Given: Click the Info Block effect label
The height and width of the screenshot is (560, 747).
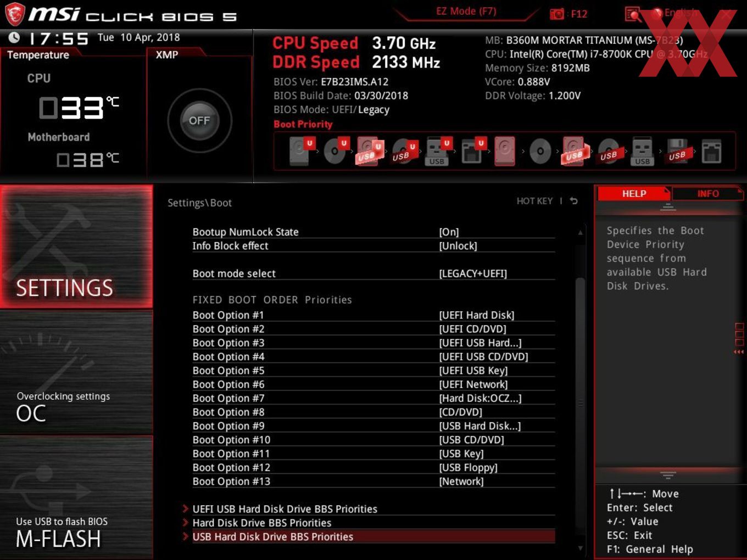Looking at the screenshot, I should [x=230, y=246].
